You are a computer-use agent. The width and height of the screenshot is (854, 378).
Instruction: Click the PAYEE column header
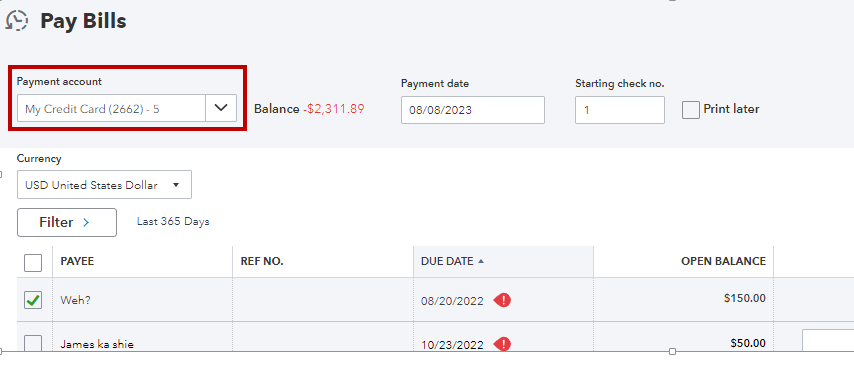tap(77, 261)
